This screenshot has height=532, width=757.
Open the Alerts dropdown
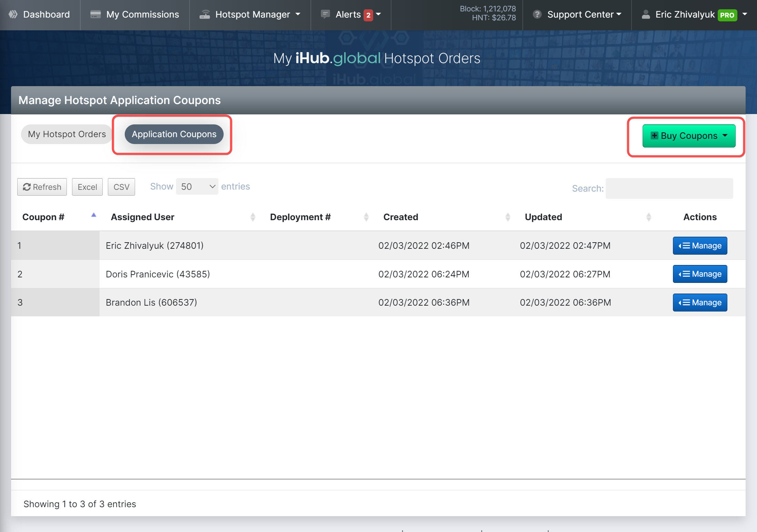(351, 14)
